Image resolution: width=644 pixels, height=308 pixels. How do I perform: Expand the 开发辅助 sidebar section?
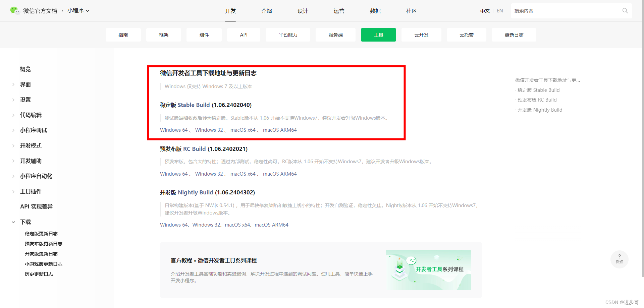(13, 161)
